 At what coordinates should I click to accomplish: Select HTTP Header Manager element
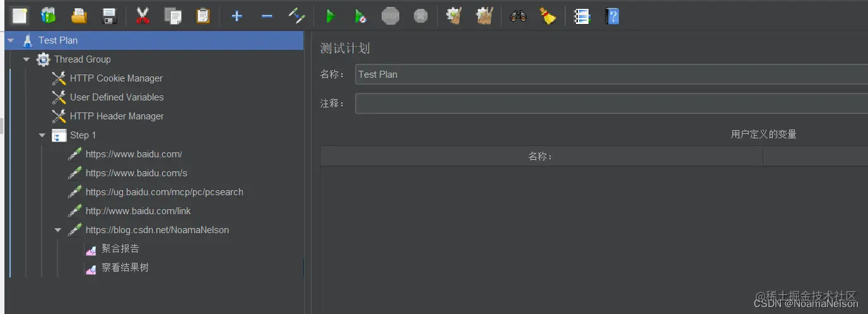117,116
